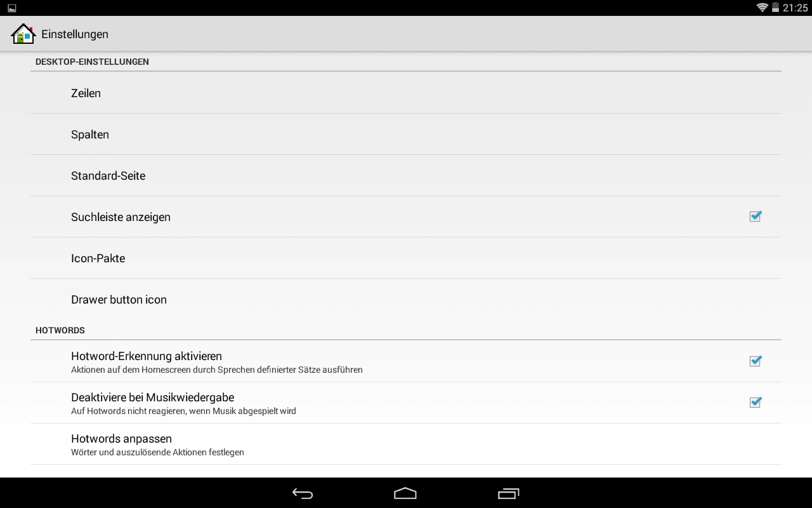Viewport: 812px width, 508px height.
Task: Tap the Hotwords section header
Action: (60, 330)
